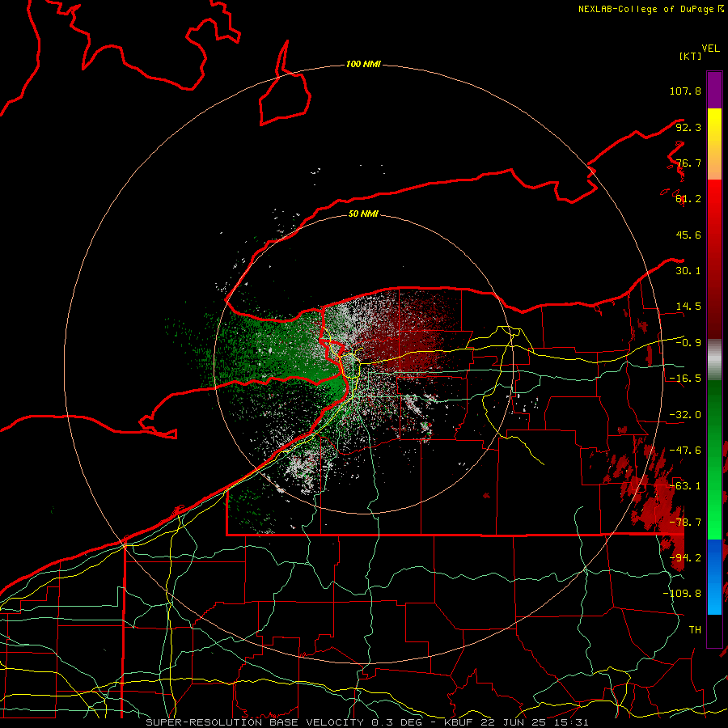Viewport: 728px width, 728px height.
Task: Click the -63.1 velocity scale value
Action: point(685,486)
